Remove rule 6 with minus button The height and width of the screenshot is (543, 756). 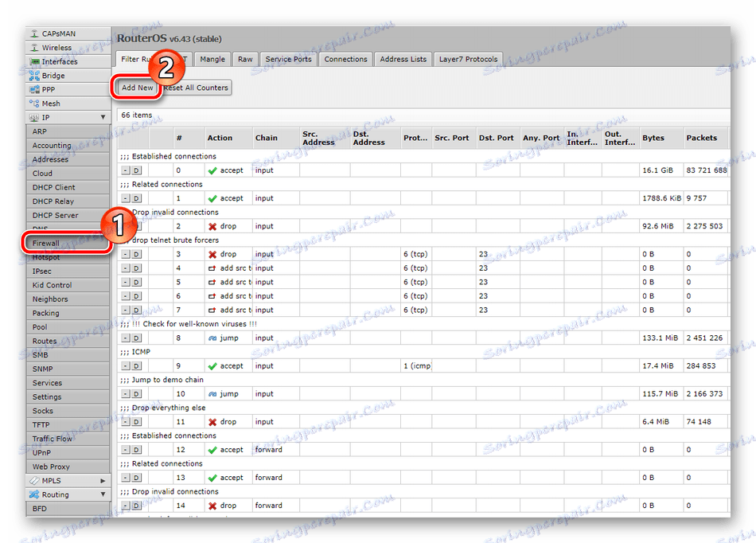(x=126, y=296)
